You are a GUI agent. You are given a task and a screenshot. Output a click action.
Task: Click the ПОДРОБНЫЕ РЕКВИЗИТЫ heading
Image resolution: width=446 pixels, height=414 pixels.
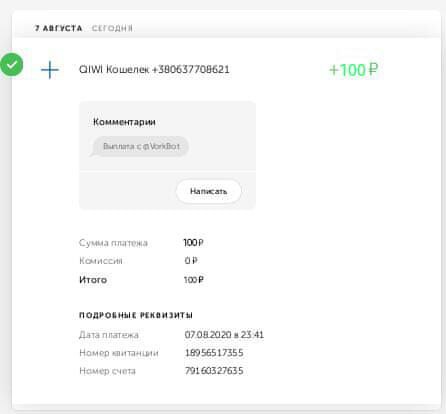136,315
